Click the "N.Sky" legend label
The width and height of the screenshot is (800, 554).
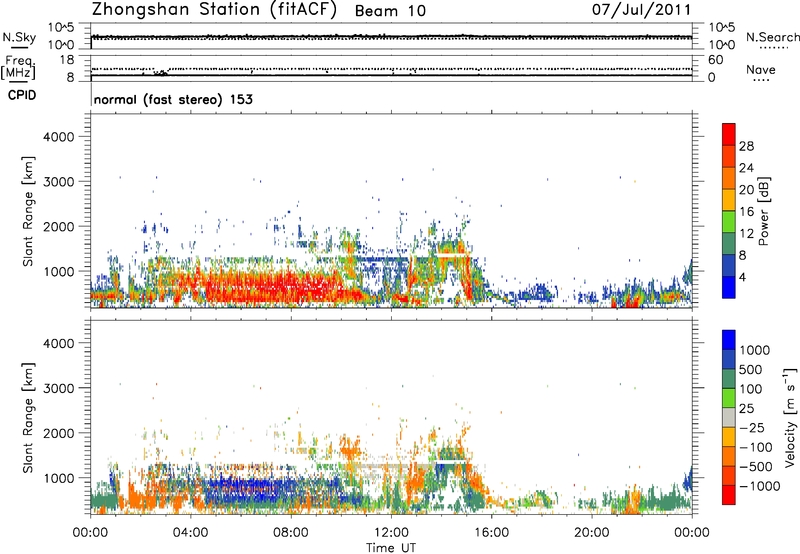(19, 37)
